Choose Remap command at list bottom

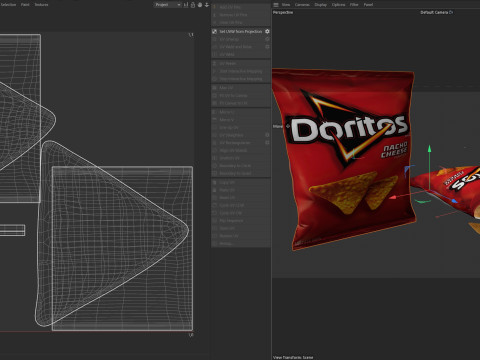coord(241,243)
